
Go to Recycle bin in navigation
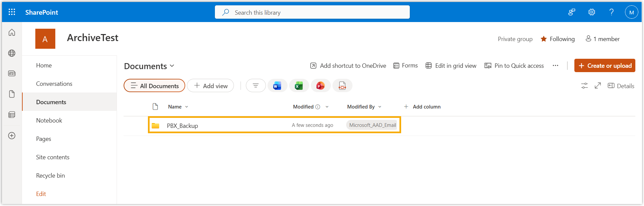coord(51,176)
